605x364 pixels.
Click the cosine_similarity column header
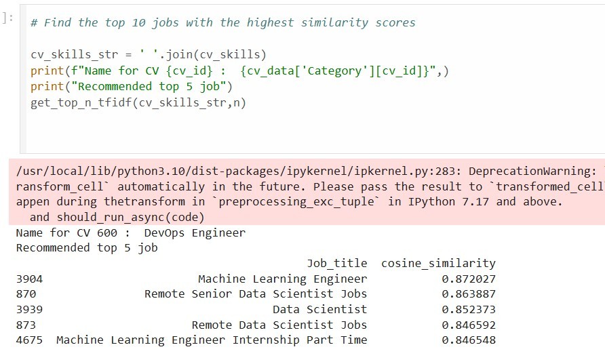[x=438, y=263]
